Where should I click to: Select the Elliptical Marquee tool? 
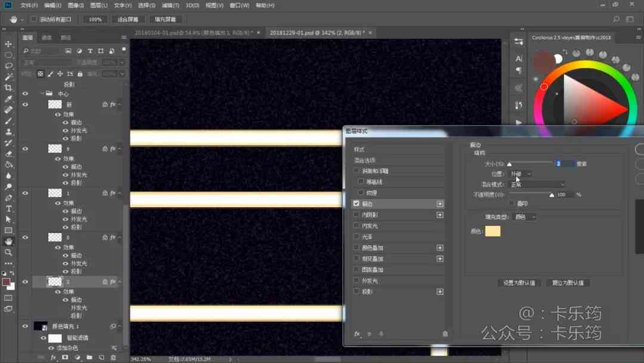pos(8,55)
